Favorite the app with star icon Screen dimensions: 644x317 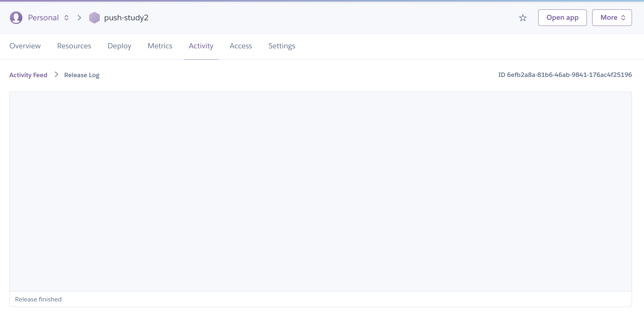[523, 18]
